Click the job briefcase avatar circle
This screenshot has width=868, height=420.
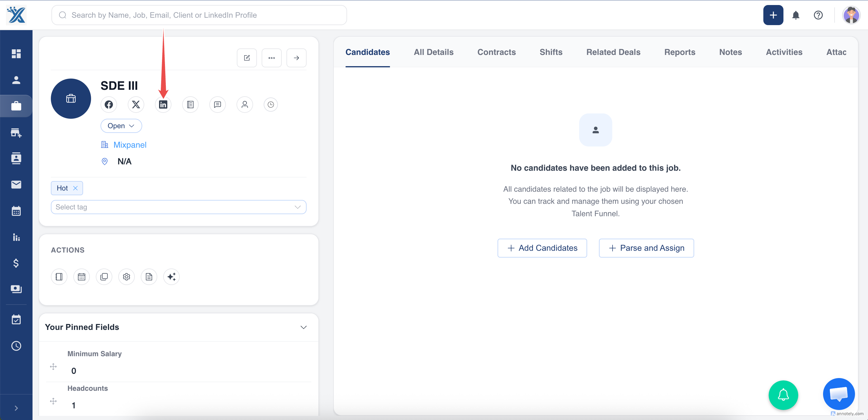click(x=71, y=99)
